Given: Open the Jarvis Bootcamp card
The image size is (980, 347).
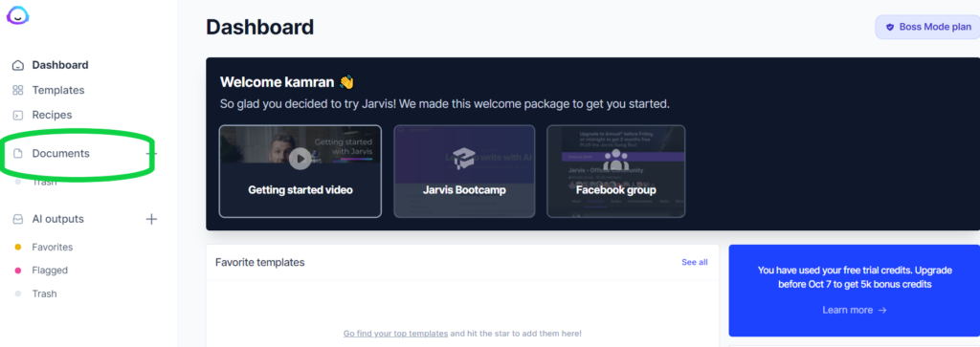Looking at the screenshot, I should 464,171.
